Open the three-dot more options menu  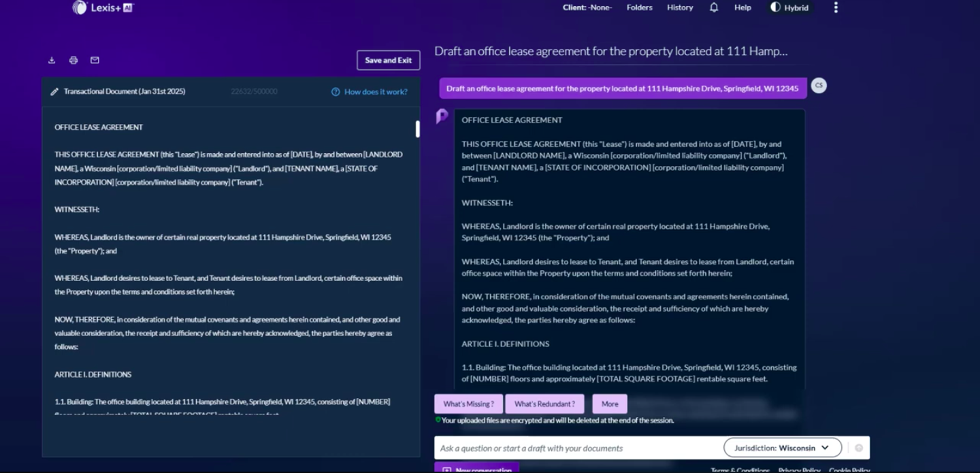point(836,7)
